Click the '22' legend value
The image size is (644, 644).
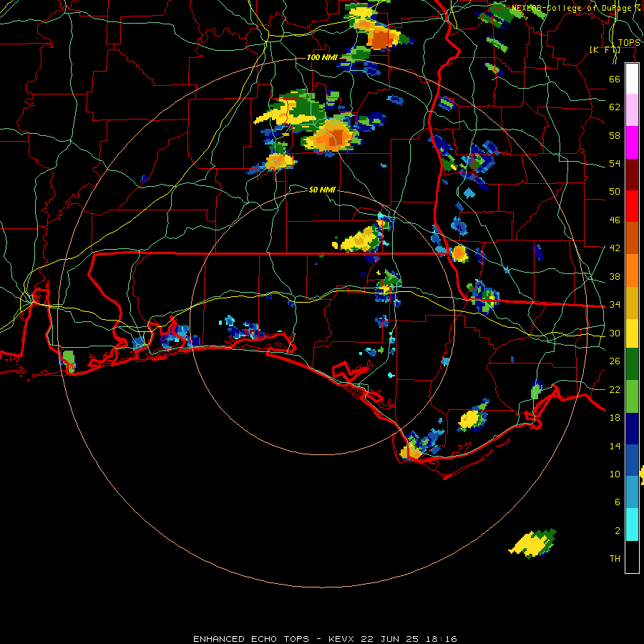click(x=615, y=389)
